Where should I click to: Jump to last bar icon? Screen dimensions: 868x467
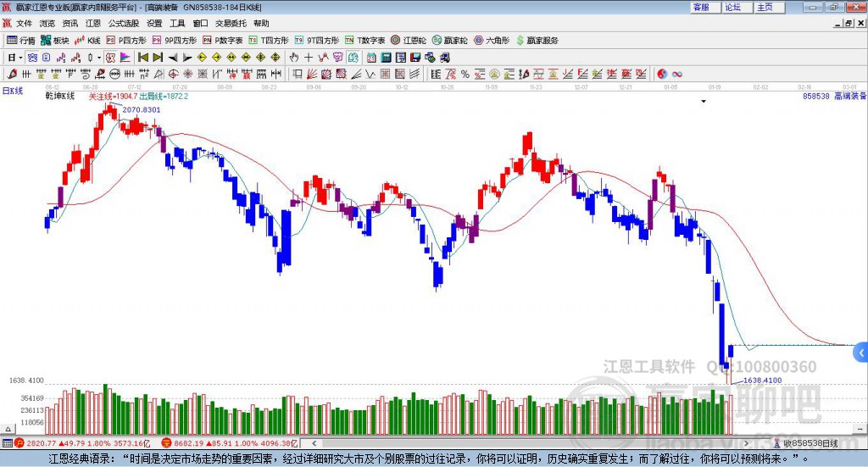[158, 58]
